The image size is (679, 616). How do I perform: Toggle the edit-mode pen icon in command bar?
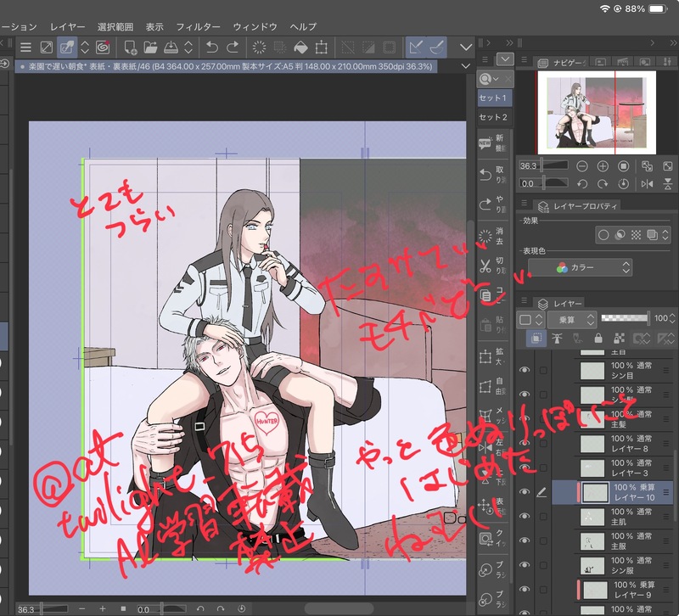pyautogui.click(x=67, y=47)
